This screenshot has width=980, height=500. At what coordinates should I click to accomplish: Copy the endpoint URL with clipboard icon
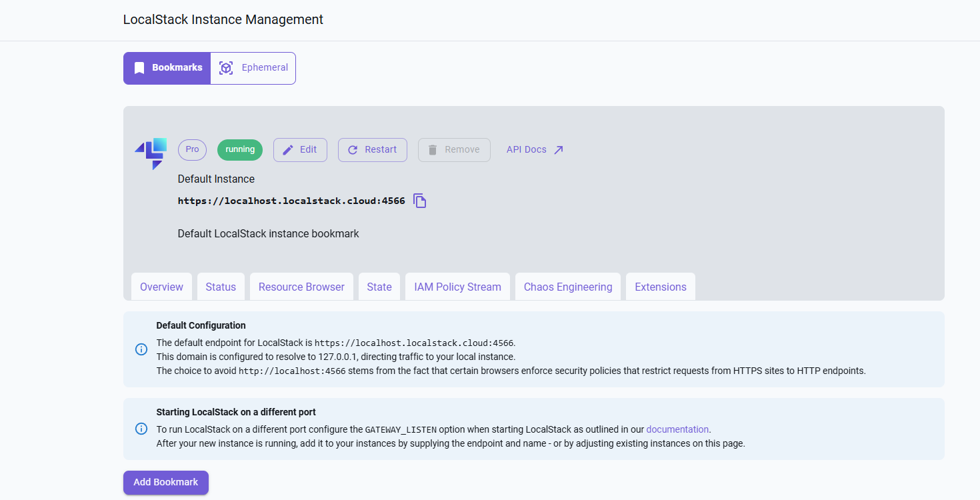(419, 201)
